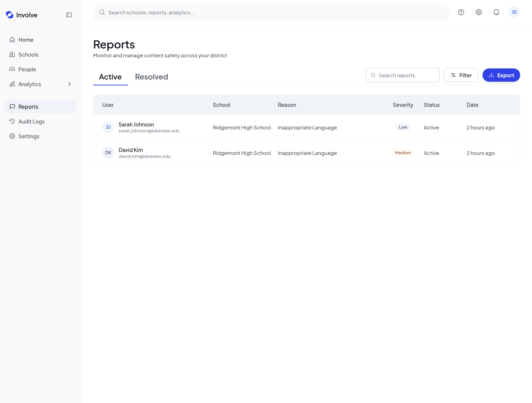
Task: Click the Date column header
Action: tap(472, 105)
